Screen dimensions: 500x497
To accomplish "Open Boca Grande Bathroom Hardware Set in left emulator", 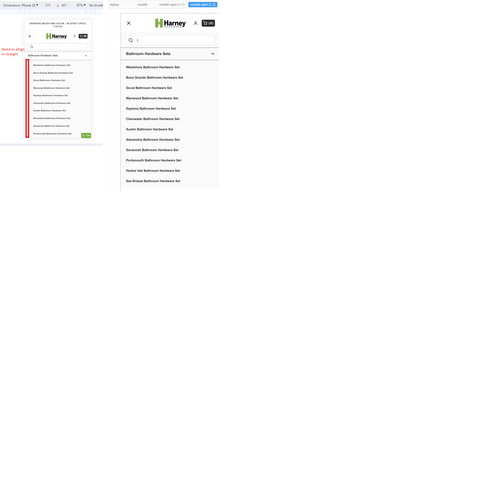I will pyautogui.click(x=53, y=73).
